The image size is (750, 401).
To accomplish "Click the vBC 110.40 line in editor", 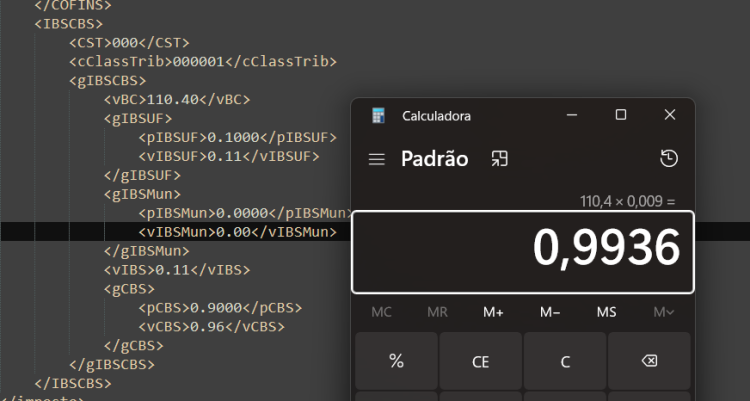I will [177, 100].
